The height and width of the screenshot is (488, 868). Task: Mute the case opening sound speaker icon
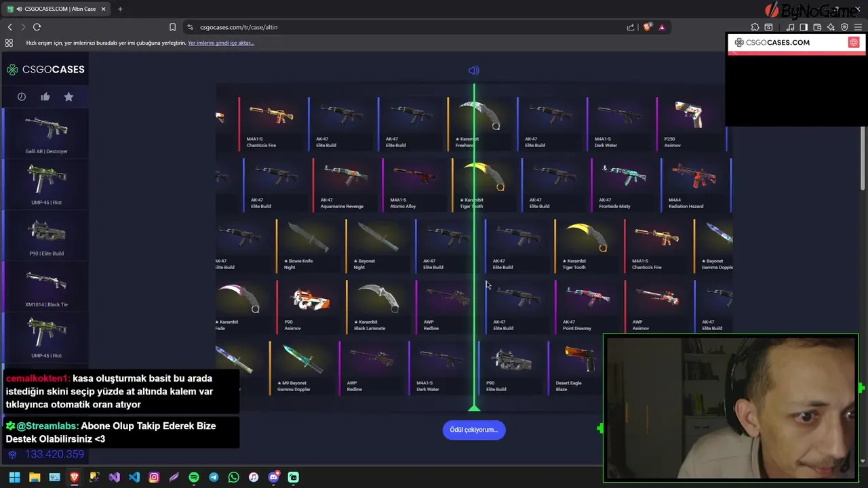(474, 70)
